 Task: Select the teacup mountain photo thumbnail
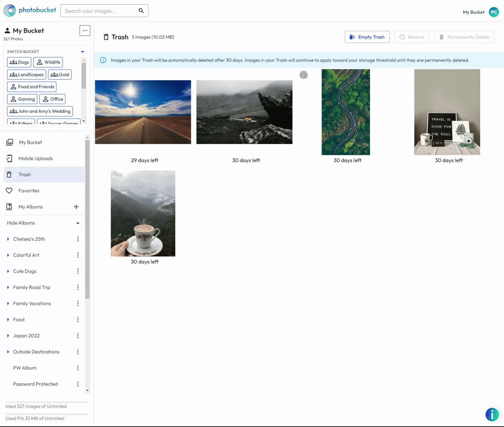click(143, 213)
